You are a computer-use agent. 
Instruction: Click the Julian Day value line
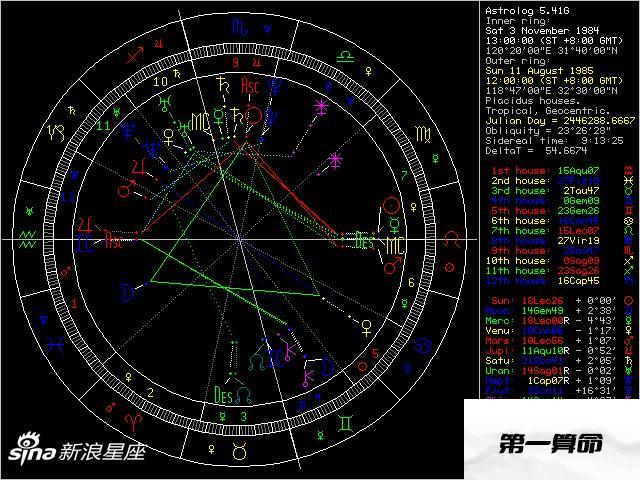coord(557,119)
